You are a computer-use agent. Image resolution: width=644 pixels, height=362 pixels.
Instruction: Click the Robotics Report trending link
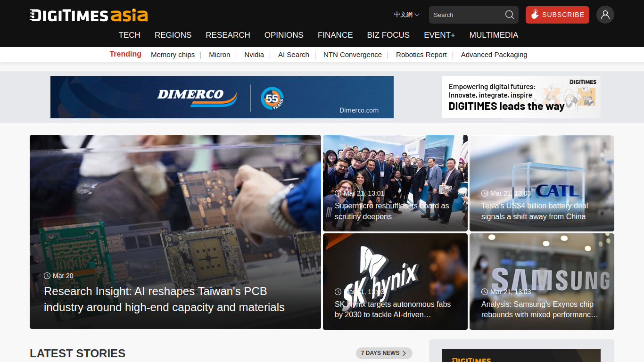pos(421,55)
